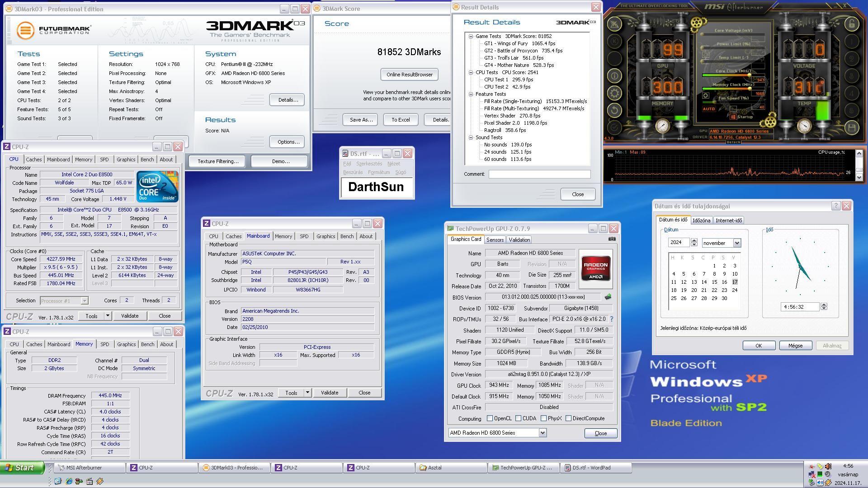Open fan settings gear beside Fan Speed

[705, 96]
